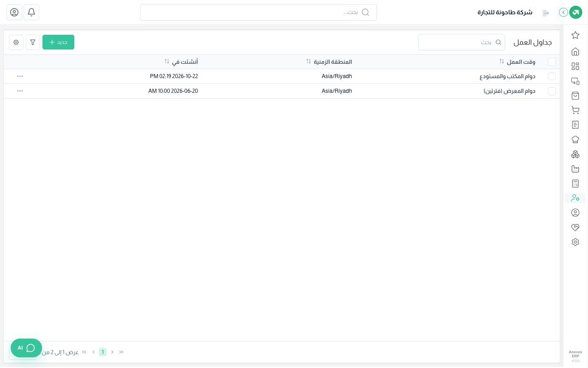Open the filter funnel icon
Image resolution: width=588 pixels, height=368 pixels.
[x=33, y=42]
